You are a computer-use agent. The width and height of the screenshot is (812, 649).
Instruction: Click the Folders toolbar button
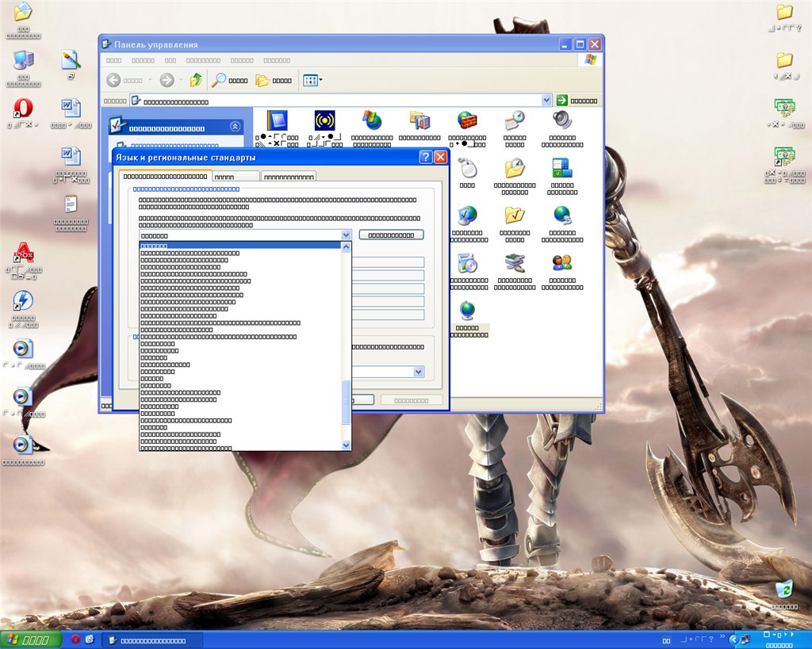[274, 80]
